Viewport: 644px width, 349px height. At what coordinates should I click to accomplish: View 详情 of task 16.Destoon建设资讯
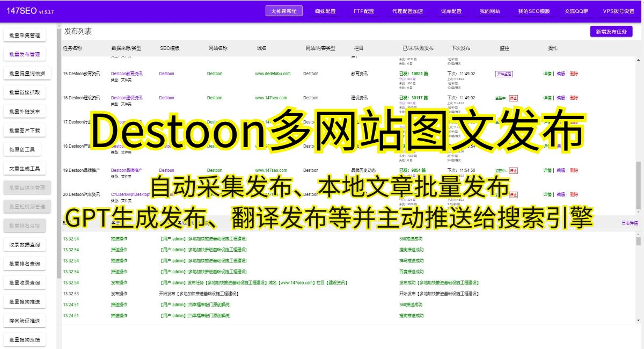[547, 98]
